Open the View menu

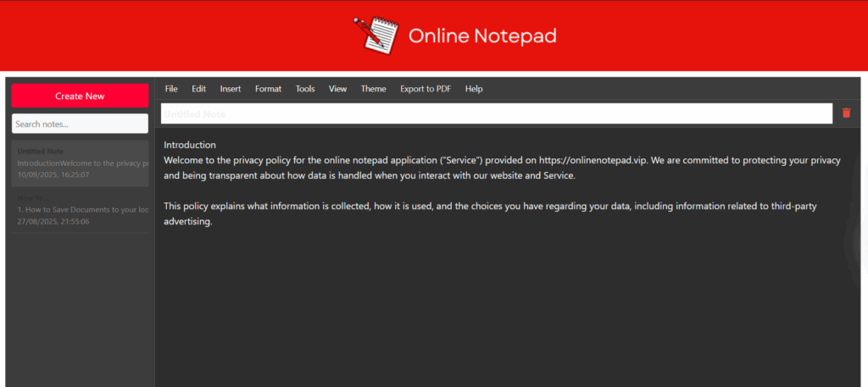(x=337, y=89)
